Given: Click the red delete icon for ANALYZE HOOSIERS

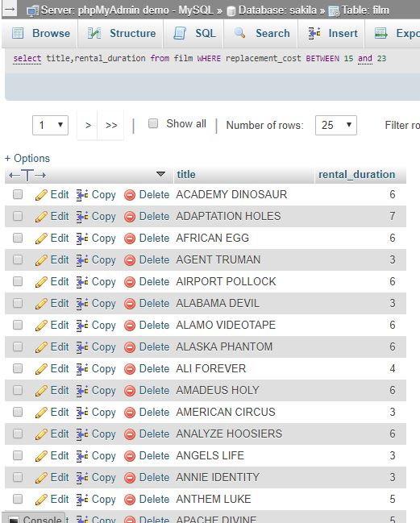Looking at the screenshot, I should tap(130, 434).
